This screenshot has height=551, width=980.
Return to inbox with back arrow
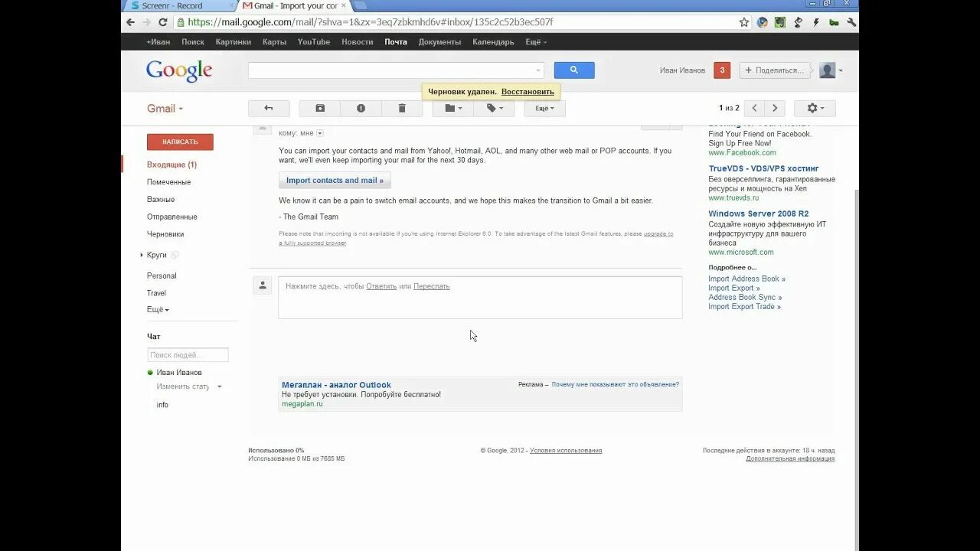(x=268, y=108)
